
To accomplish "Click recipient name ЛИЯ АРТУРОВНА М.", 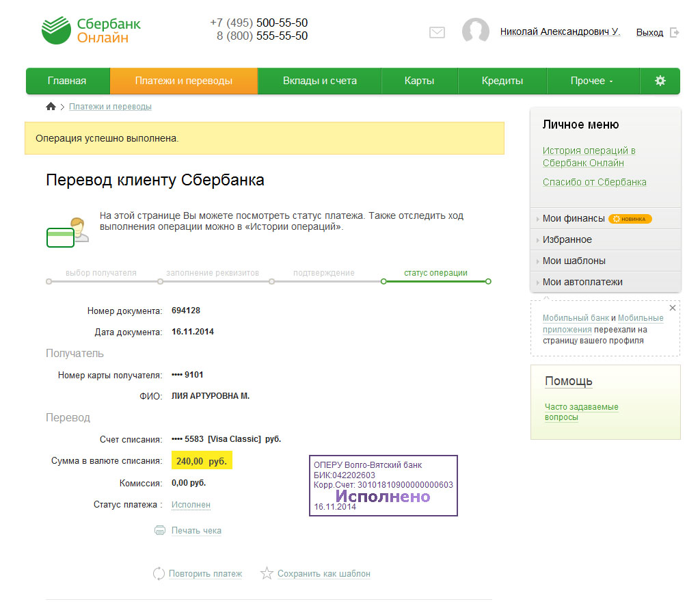I will click(x=211, y=396).
